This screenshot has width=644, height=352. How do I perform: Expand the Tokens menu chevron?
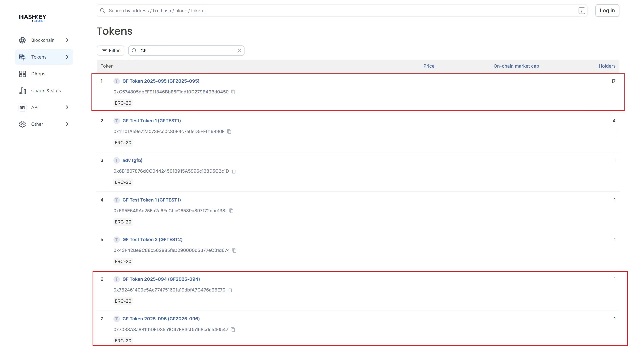(67, 57)
